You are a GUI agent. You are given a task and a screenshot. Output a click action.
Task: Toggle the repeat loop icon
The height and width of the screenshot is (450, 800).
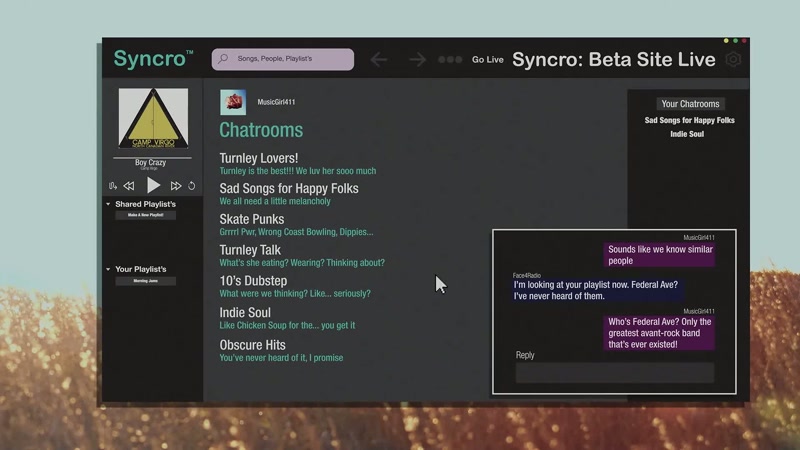pyautogui.click(x=191, y=186)
